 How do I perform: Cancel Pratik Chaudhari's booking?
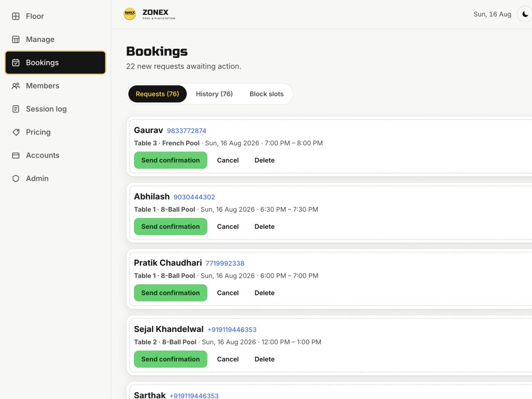click(228, 293)
